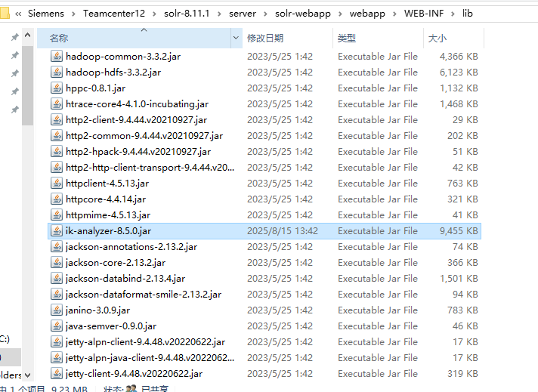The height and width of the screenshot is (392, 538).
Task: Click the jar icon of jetty-alpn-java-client file
Action: pyautogui.click(x=57, y=358)
